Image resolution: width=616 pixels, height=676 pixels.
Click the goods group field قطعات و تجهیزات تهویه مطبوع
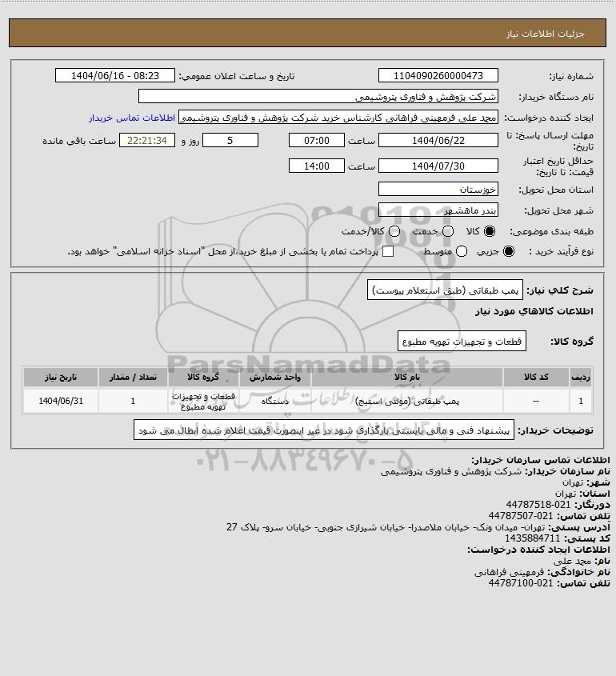(462, 342)
